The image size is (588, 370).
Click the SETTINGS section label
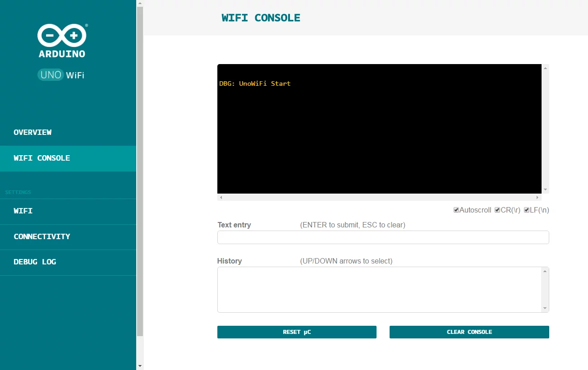18,192
